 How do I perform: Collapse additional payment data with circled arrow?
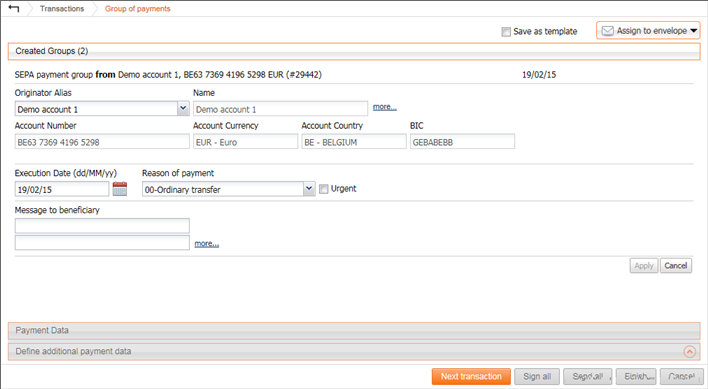[x=689, y=352]
